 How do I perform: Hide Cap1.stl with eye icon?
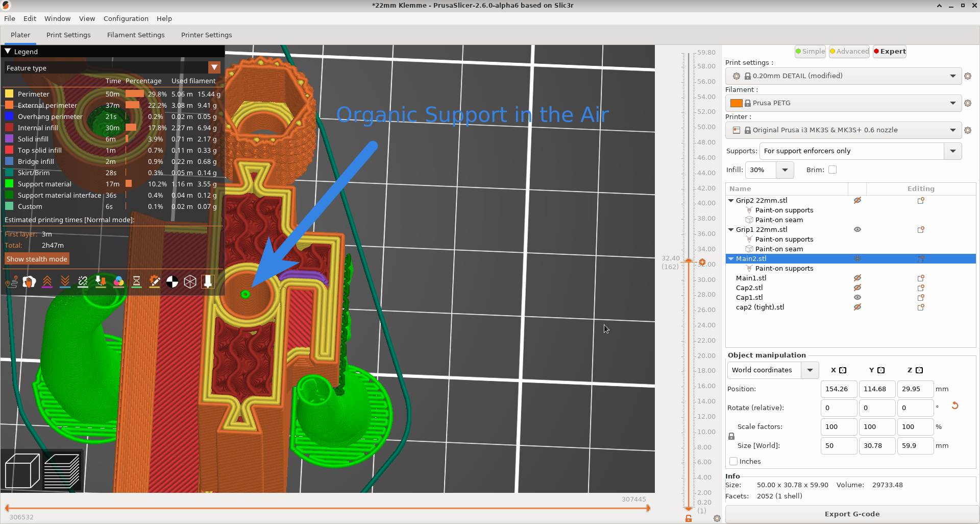point(857,298)
